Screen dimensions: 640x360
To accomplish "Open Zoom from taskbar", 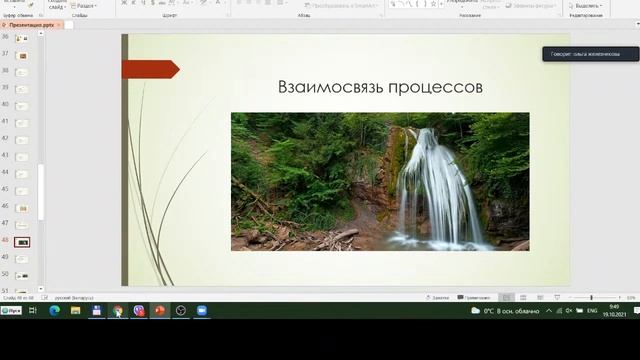I will click(x=202, y=311).
